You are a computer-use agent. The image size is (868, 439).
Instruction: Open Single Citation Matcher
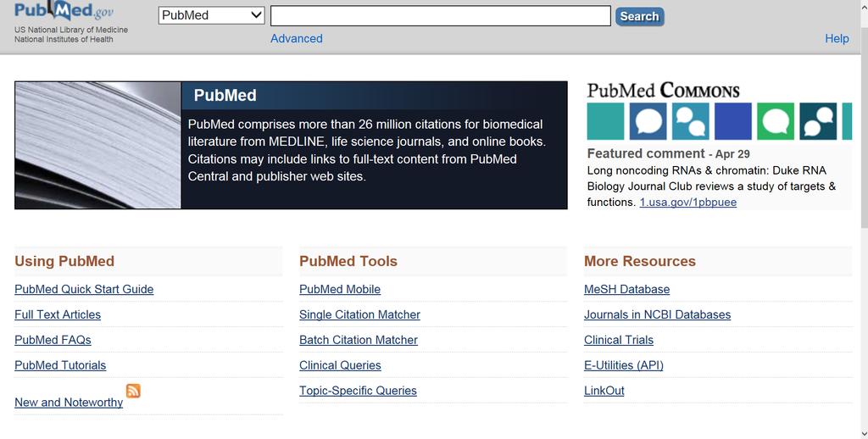pos(359,315)
